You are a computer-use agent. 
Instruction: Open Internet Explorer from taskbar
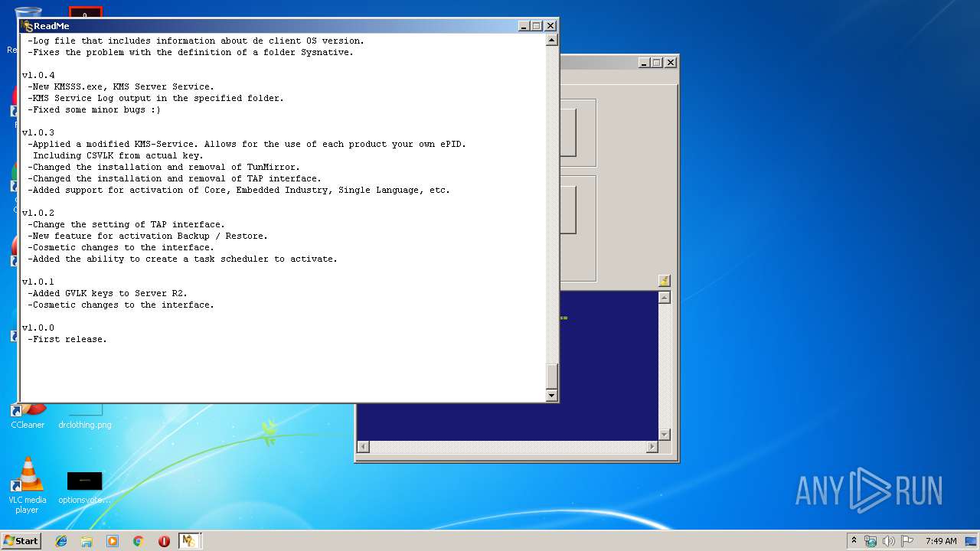[61, 541]
